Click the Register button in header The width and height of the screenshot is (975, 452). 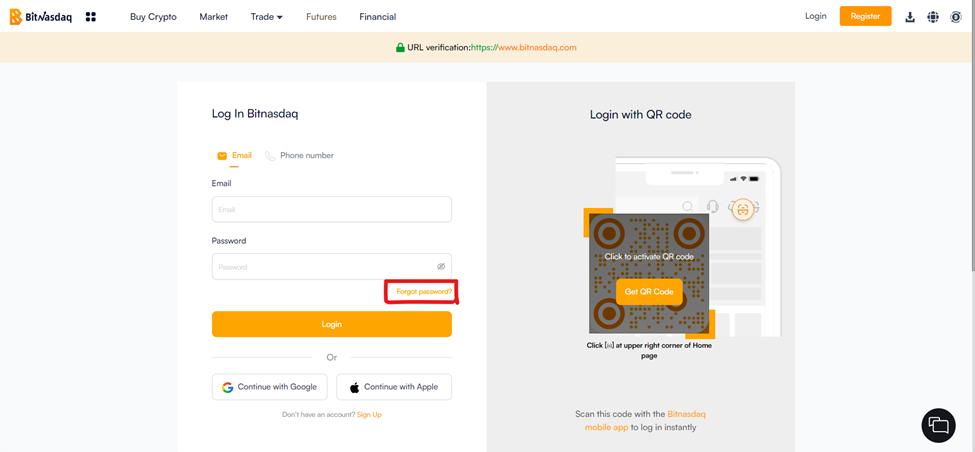[865, 17]
